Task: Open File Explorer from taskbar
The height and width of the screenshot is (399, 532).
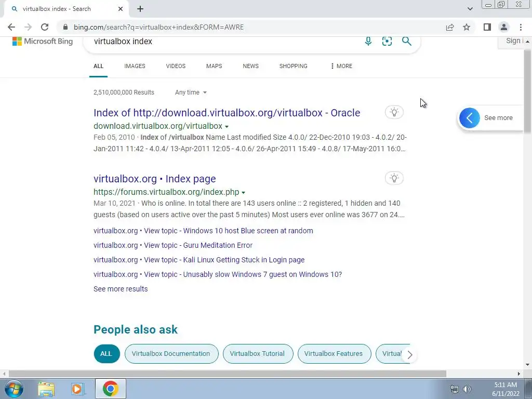Action: (x=46, y=389)
